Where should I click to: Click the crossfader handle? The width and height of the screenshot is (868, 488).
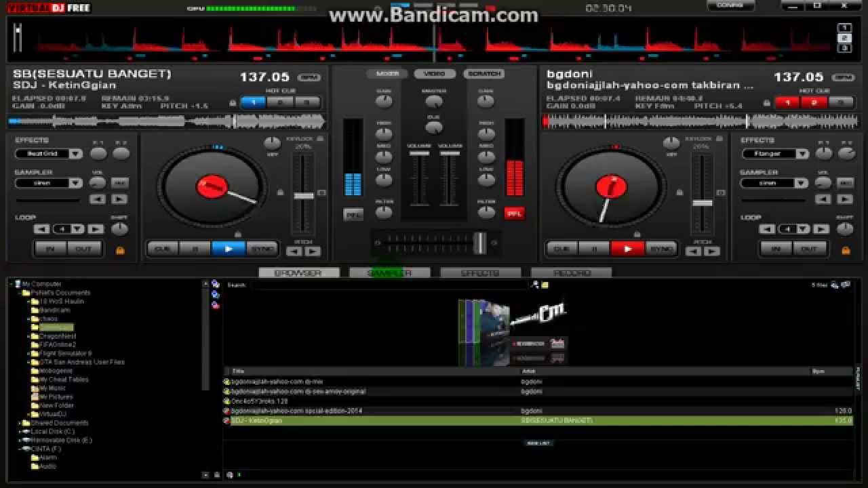(x=480, y=243)
